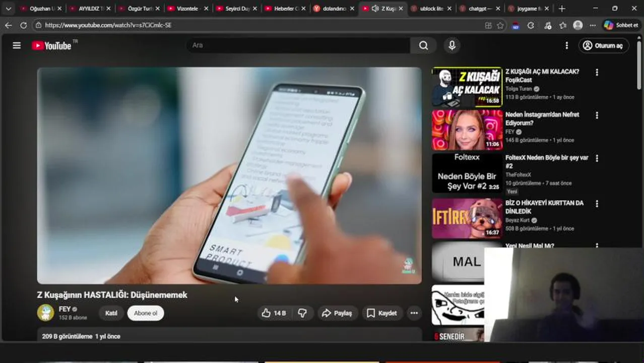The image size is (644, 363).
Task: Click the site info icon in address bar
Action: 38,25
